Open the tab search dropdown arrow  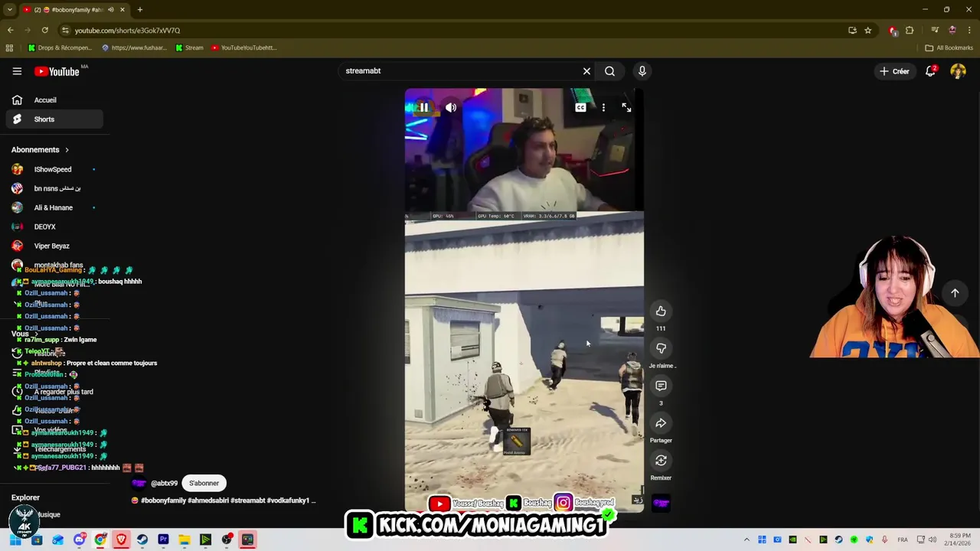click(9, 10)
